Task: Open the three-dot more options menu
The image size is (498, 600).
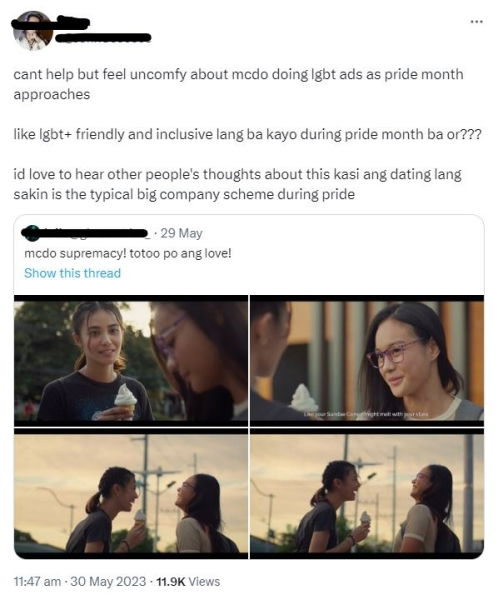Action: pyautogui.click(x=476, y=22)
